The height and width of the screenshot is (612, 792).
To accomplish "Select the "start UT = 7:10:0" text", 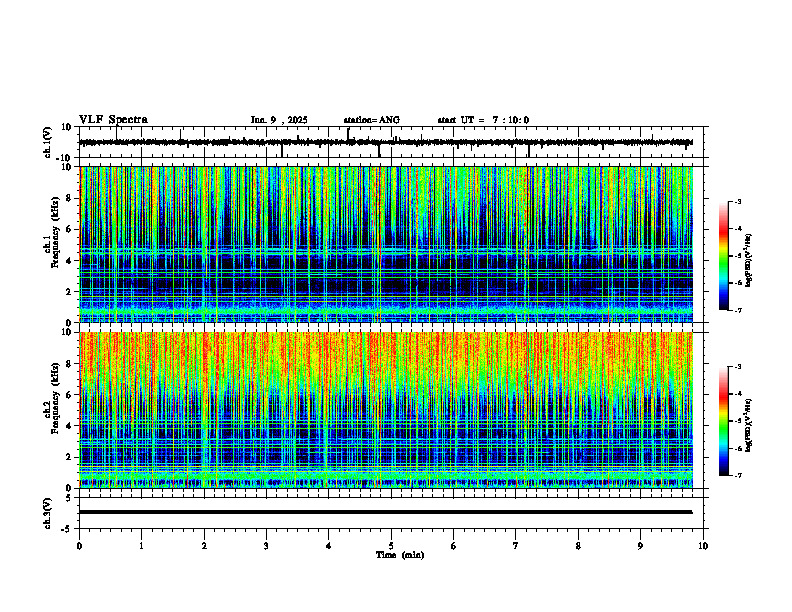I will point(483,120).
